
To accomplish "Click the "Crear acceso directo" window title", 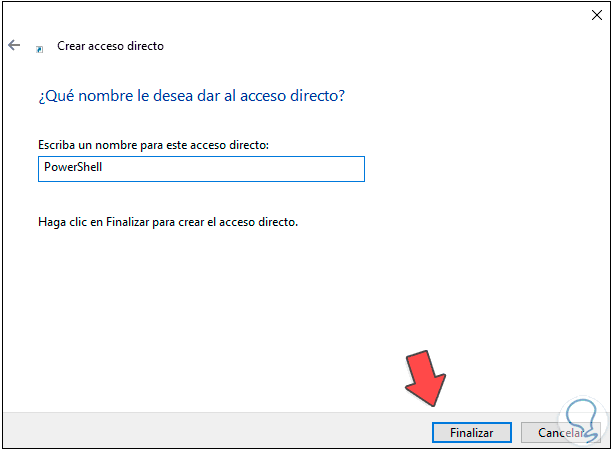I will [x=110, y=46].
